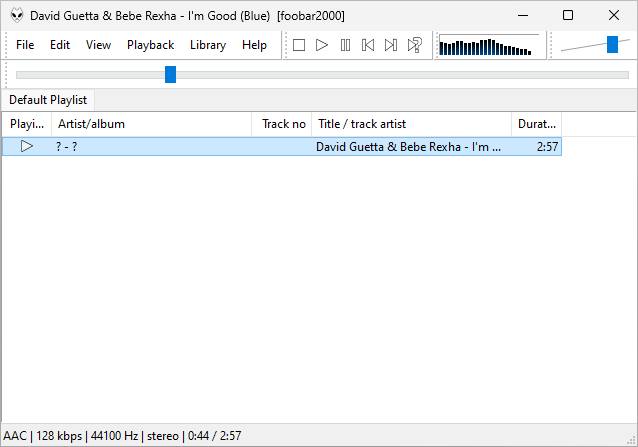Open the Help menu
Viewport: 638px width, 447px height.
click(x=254, y=45)
